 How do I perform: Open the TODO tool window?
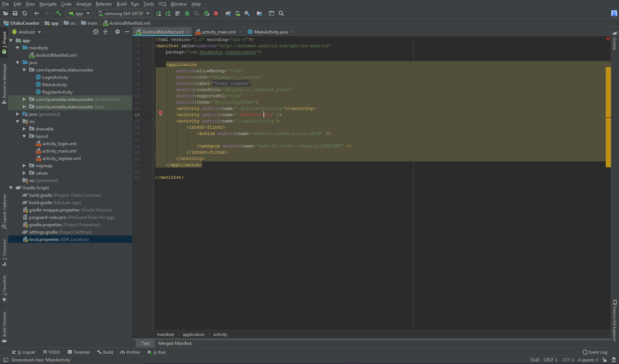[x=51, y=352]
